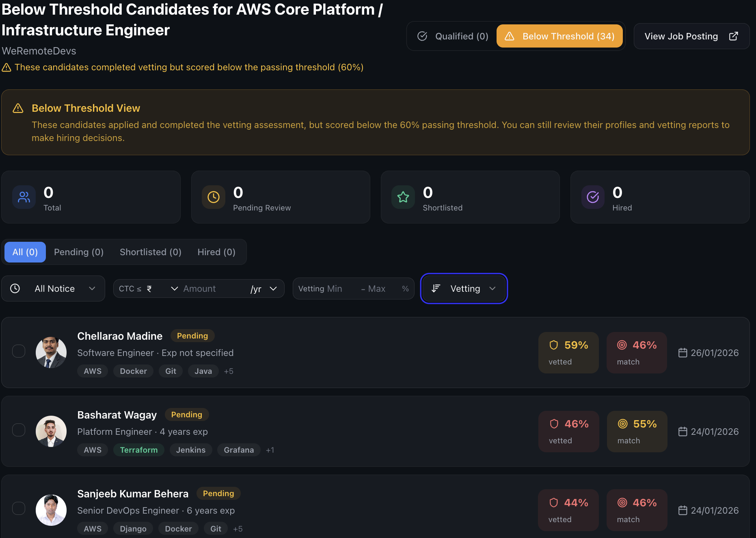
Task: Switch to Qualified (0) view
Action: click(x=452, y=36)
